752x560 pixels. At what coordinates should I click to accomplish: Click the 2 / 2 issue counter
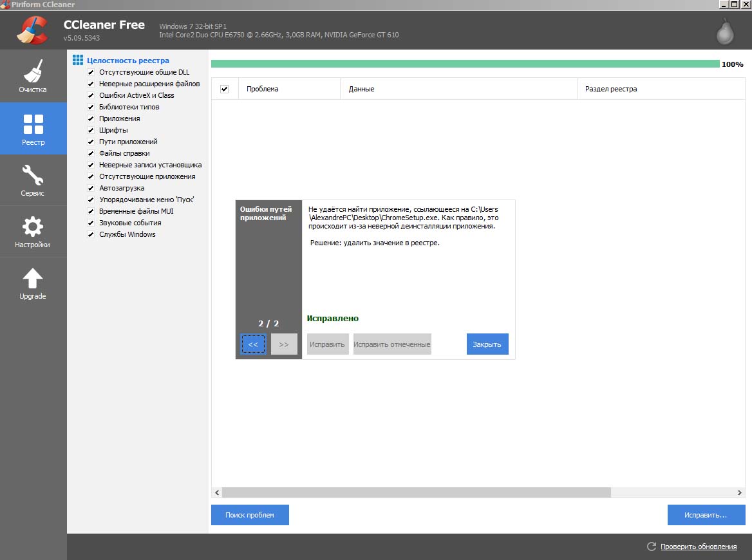coord(268,324)
